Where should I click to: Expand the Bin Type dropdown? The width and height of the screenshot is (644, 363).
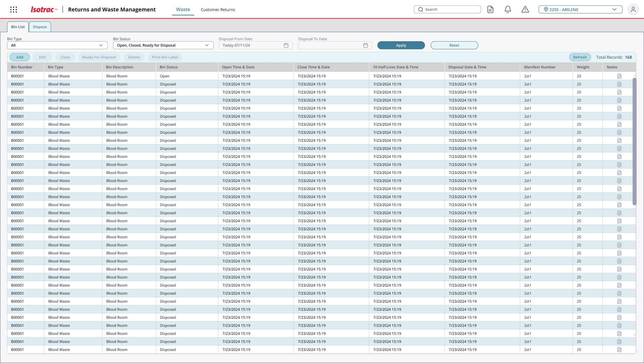(57, 45)
